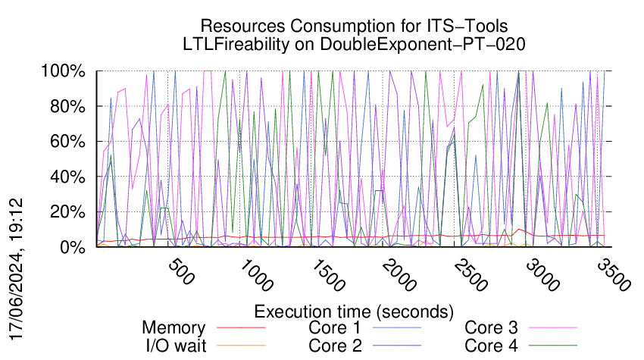644x360 pixels.
Task: Click the '0%' y-axis label
Action: [73, 247]
